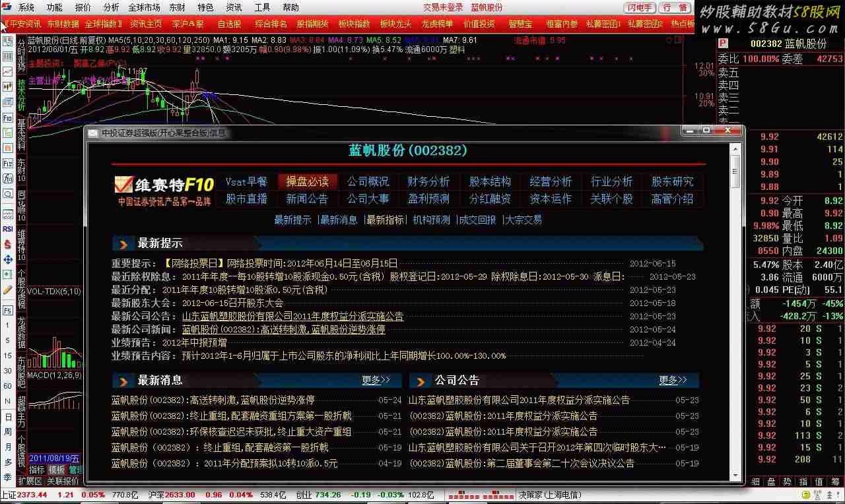The image size is (845, 504).
Task: Click the blue four-arrow move icon
Action: (8, 259)
